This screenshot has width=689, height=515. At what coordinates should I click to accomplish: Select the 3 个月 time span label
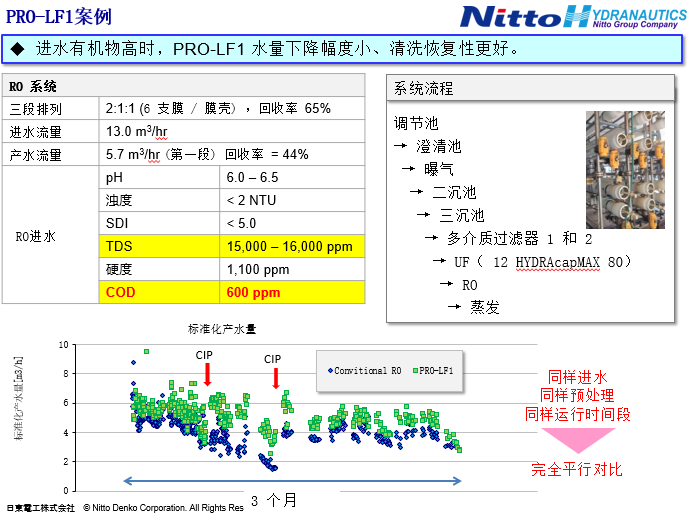(274, 500)
